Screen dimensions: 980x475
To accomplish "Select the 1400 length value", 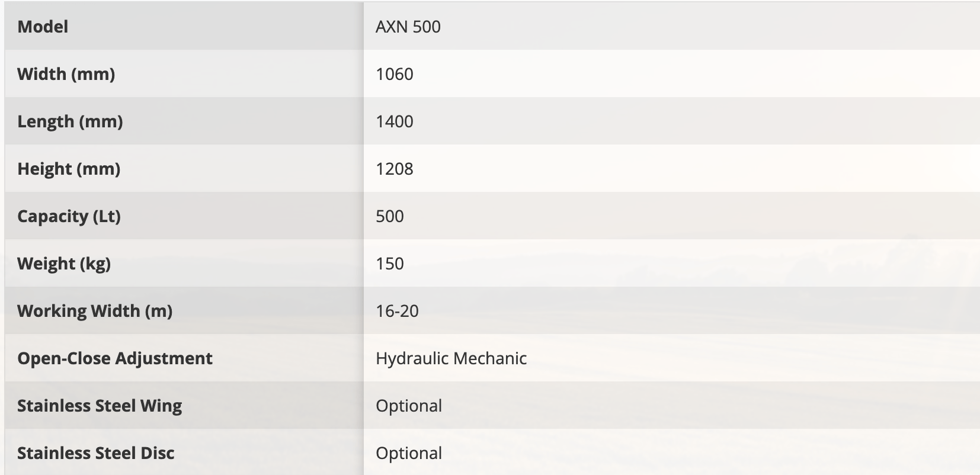I will pos(394,121).
